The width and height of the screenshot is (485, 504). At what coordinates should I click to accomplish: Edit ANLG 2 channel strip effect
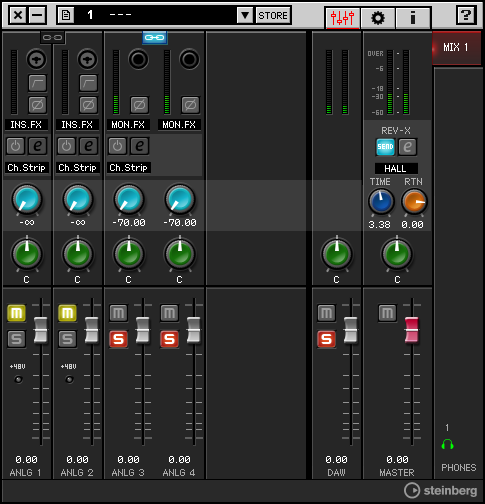(89, 146)
